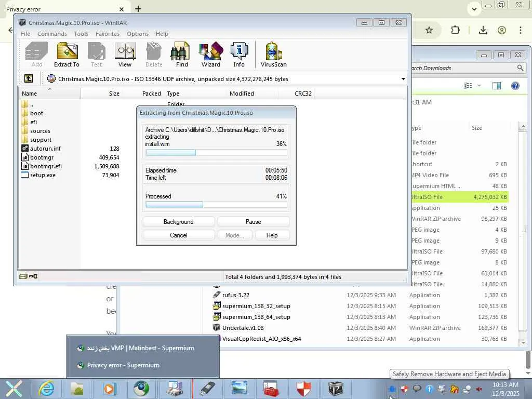Switch to VMP Matinbest Supermium window
This screenshot has height=399, width=532.
(143, 348)
